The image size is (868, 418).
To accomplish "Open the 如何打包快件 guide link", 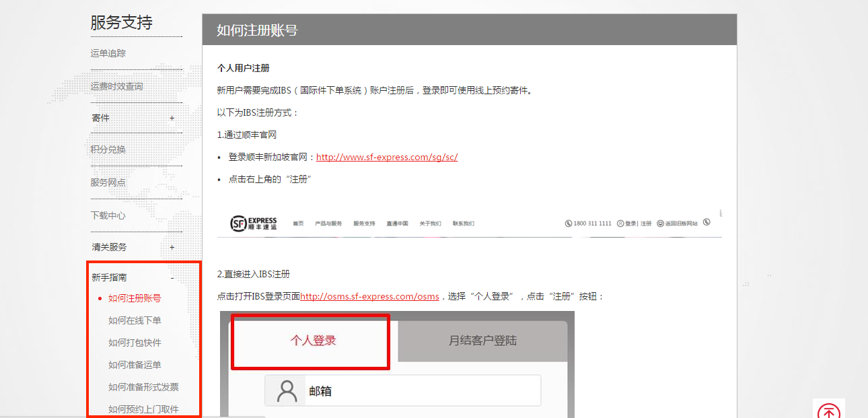I will point(135,343).
